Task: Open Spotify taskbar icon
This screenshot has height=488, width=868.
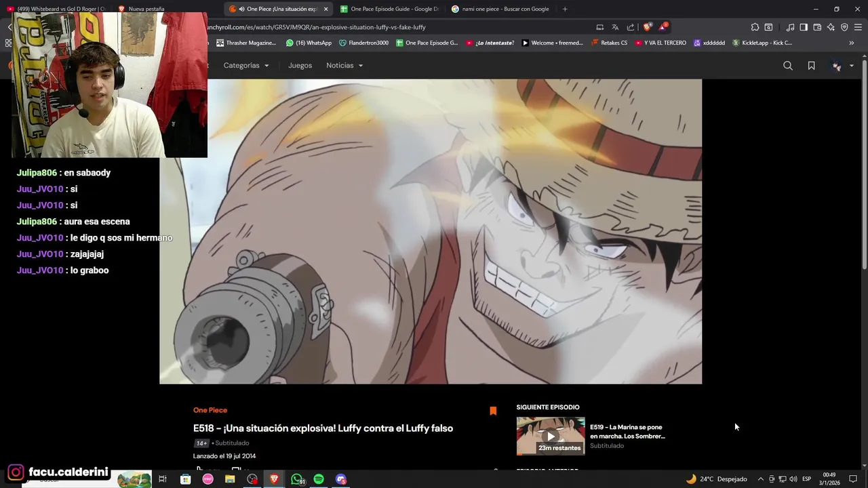Action: [319, 479]
